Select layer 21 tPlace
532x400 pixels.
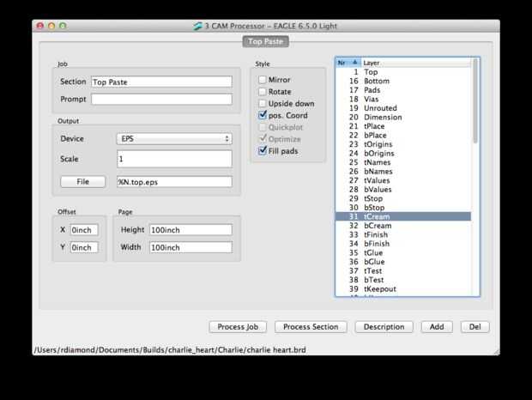[403, 126]
